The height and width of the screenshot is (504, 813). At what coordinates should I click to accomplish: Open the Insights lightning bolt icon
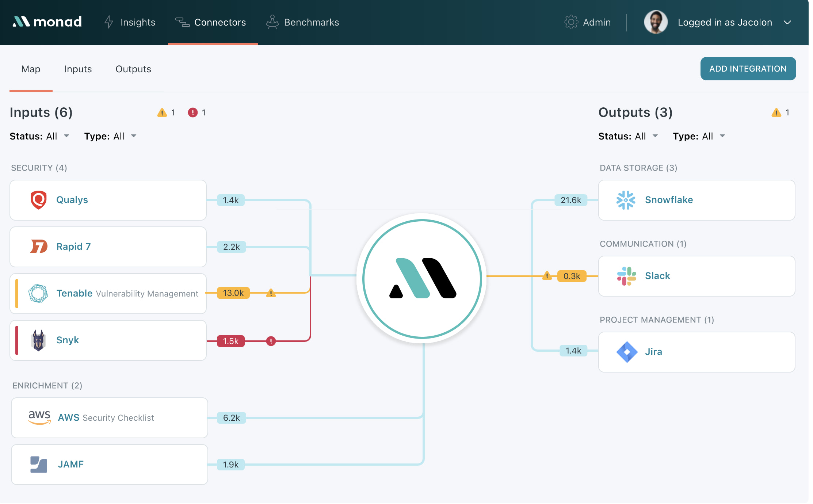coord(109,22)
